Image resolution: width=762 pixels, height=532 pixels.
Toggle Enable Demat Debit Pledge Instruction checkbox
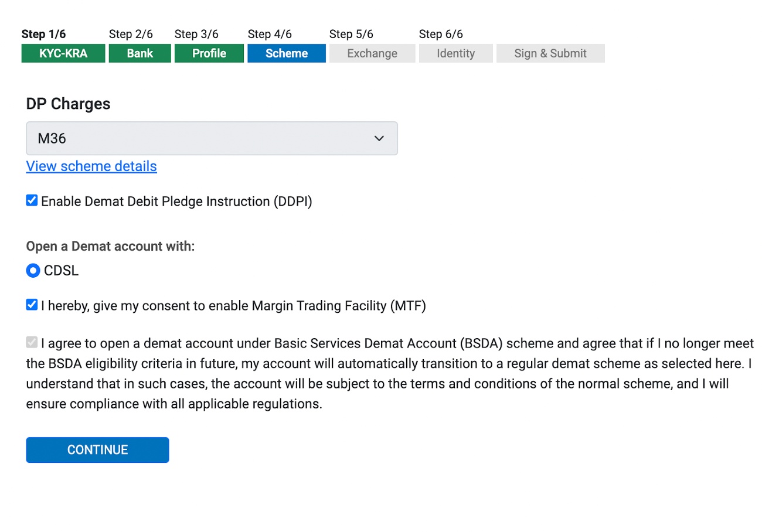coord(32,201)
